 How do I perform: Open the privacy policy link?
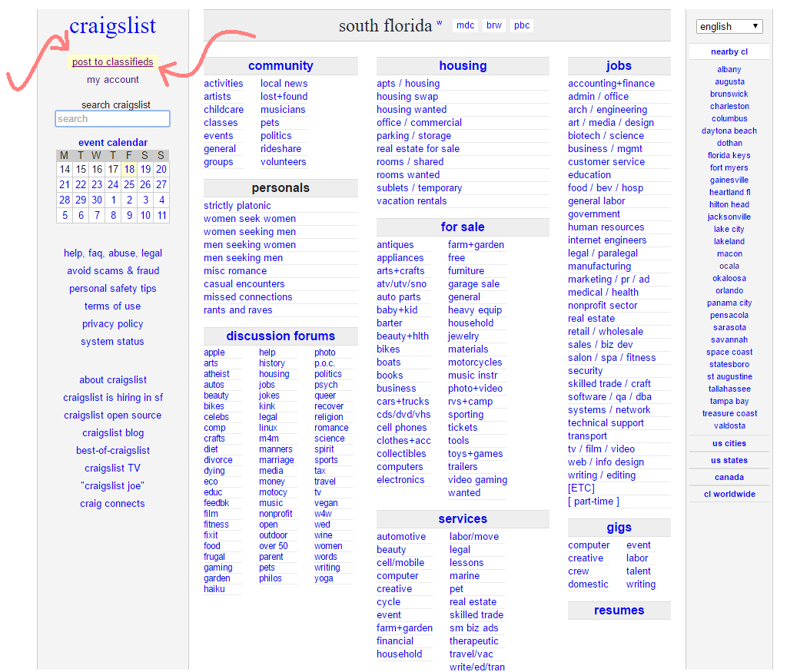tap(113, 323)
